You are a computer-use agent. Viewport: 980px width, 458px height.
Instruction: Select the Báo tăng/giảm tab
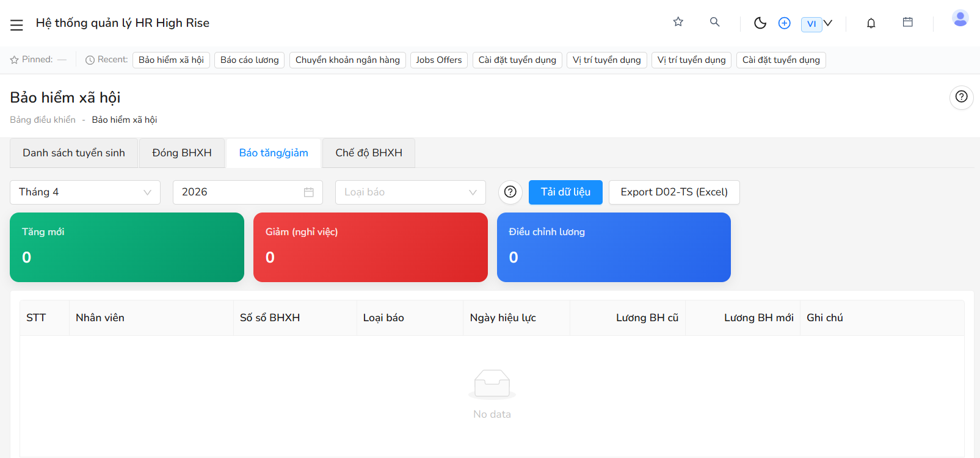coord(274,153)
